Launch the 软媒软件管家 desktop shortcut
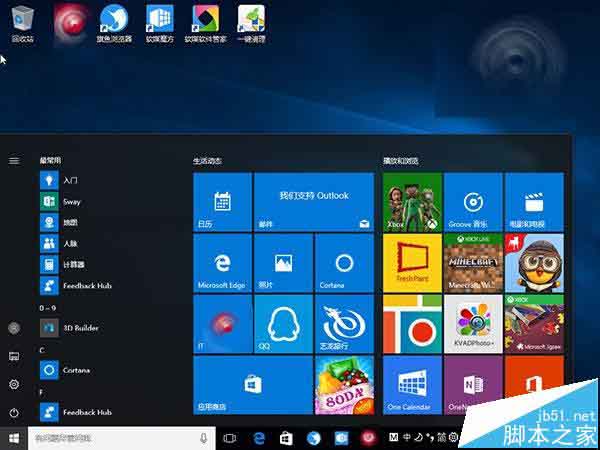This screenshot has height=450, width=600. point(205,24)
